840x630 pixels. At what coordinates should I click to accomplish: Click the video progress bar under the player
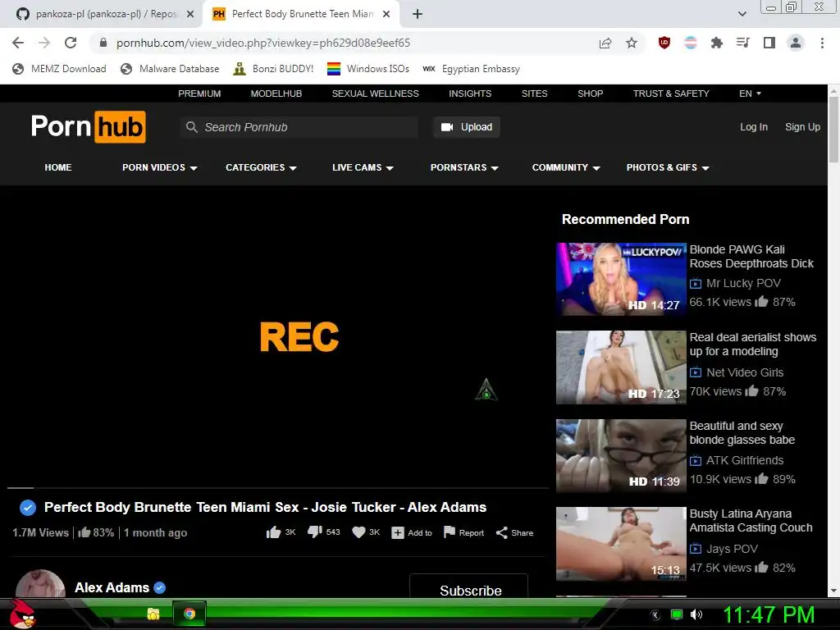pyautogui.click(x=278, y=488)
